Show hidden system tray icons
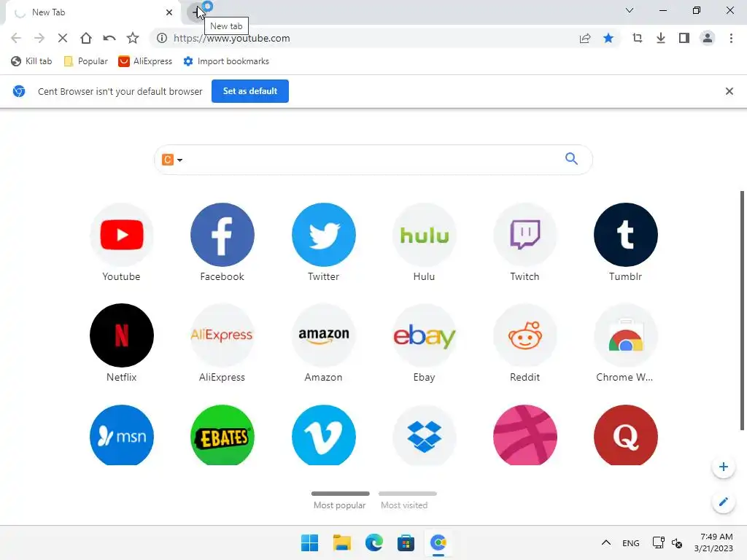This screenshot has height=560, width=747. coord(606,542)
